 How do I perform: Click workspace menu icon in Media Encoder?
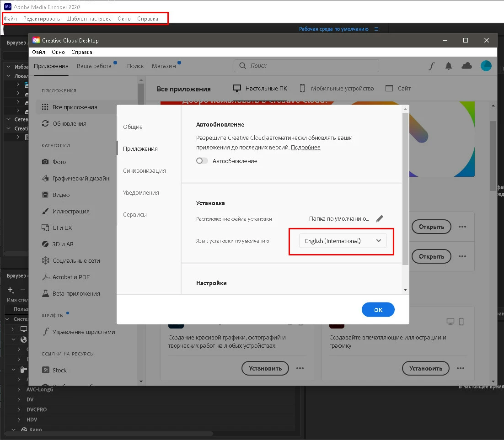(x=376, y=29)
